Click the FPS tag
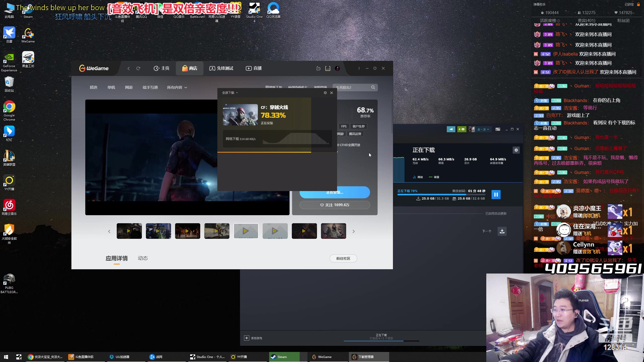The image size is (644, 362). [x=344, y=126]
